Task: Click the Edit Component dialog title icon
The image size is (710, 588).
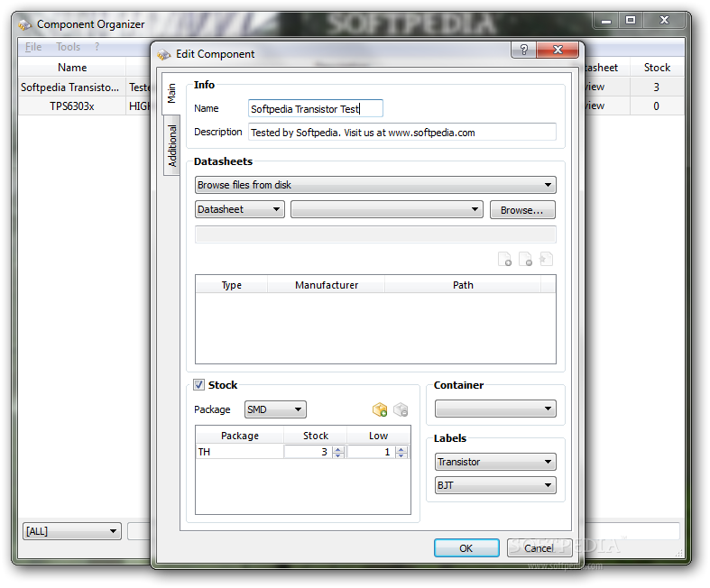Action: [x=163, y=54]
